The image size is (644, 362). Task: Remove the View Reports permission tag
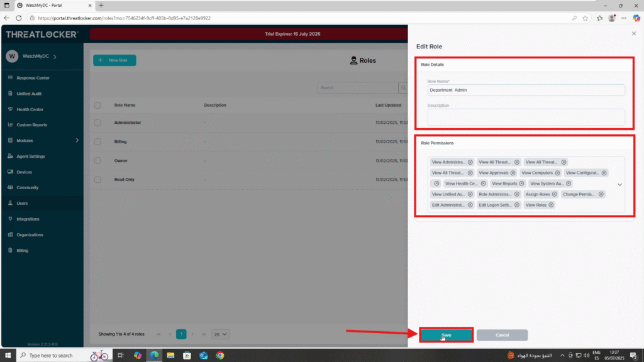(521, 184)
